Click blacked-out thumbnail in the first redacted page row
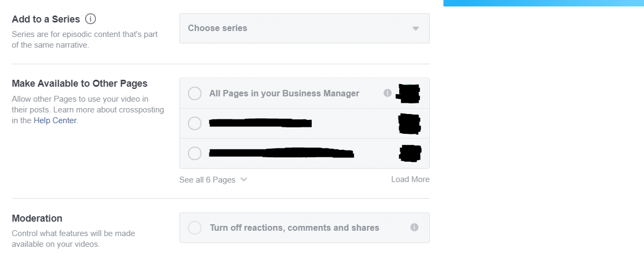 [410, 124]
